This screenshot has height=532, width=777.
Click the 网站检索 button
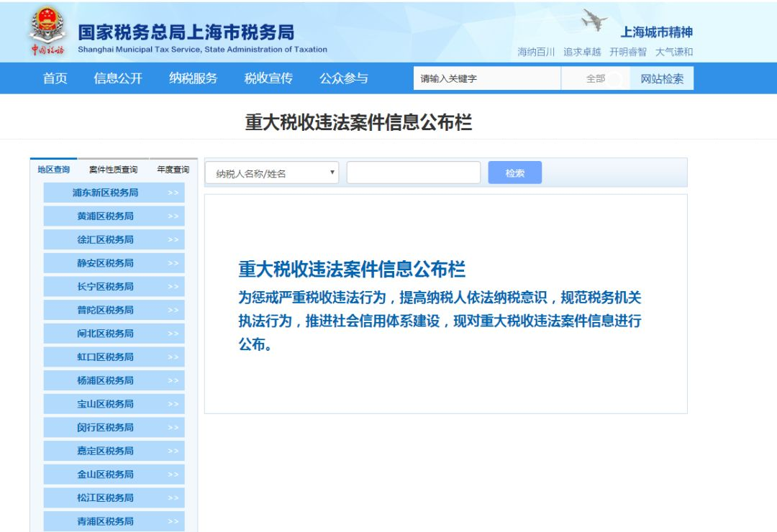coord(662,78)
